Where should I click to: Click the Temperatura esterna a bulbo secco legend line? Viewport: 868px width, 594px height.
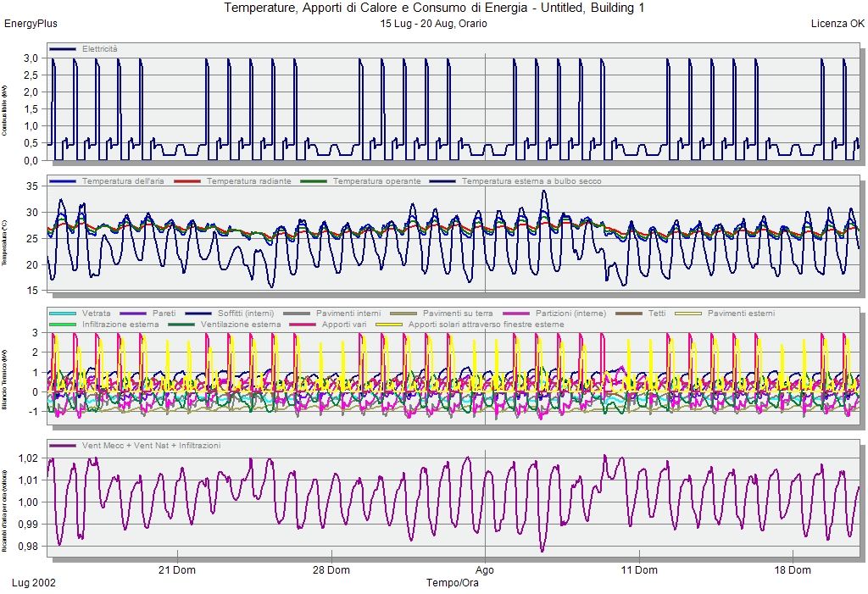click(x=442, y=181)
